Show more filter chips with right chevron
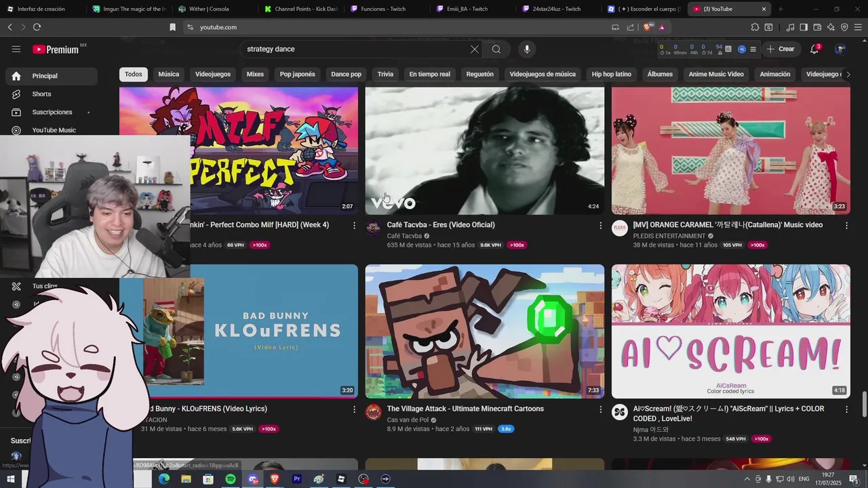 [848, 74]
